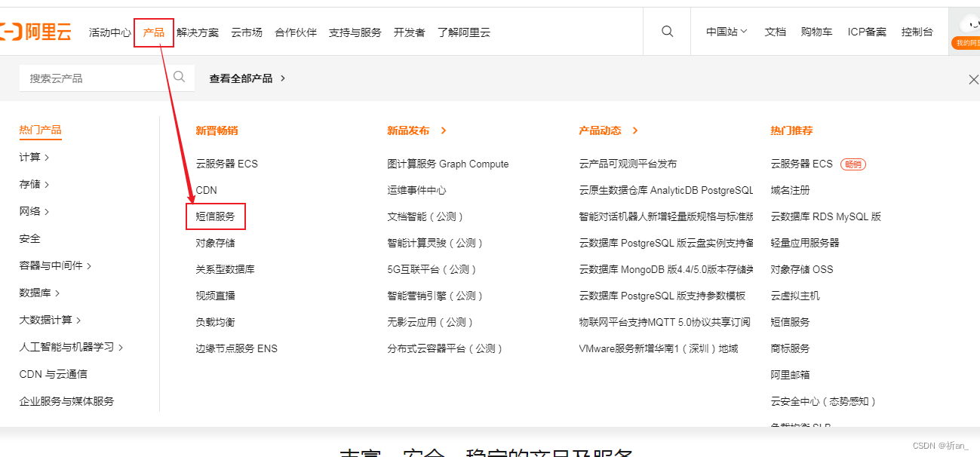Select the 企业服务与媒体服务 category
This screenshot has height=457, width=980.
pos(67,401)
